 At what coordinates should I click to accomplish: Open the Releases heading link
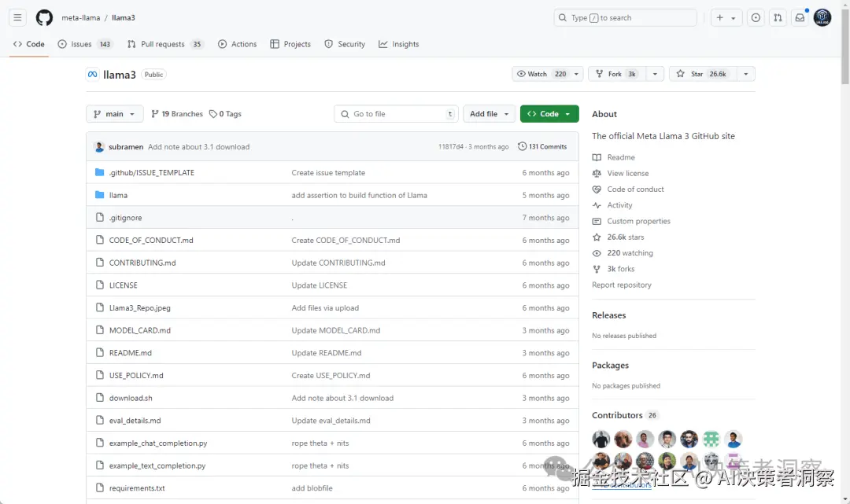point(608,315)
